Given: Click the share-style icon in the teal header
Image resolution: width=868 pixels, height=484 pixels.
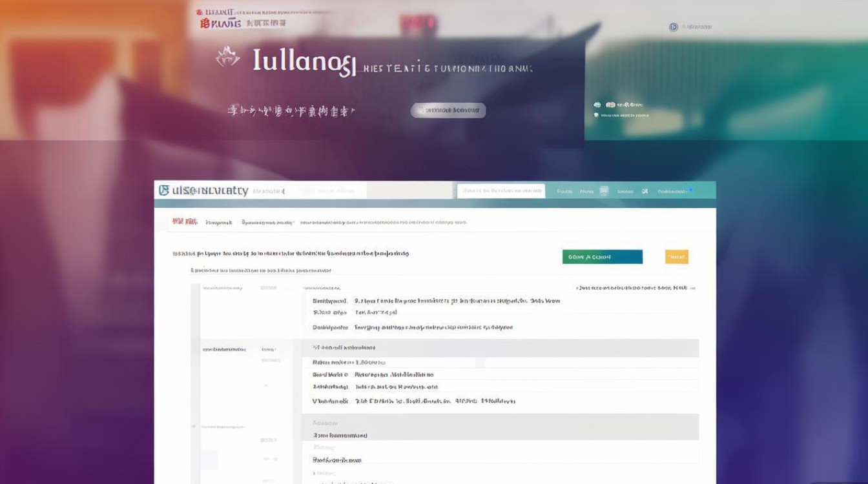Looking at the screenshot, I should [x=644, y=191].
